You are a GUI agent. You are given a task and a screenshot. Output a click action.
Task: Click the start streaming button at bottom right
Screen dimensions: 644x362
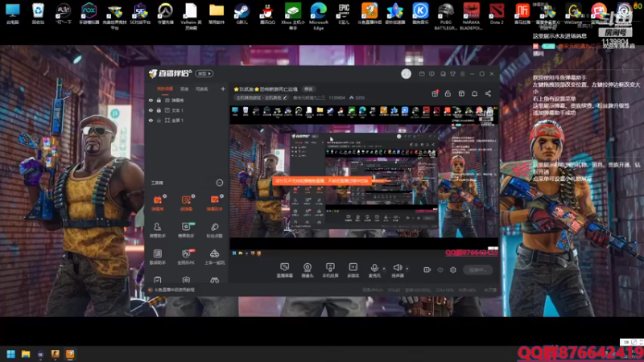click(x=477, y=269)
